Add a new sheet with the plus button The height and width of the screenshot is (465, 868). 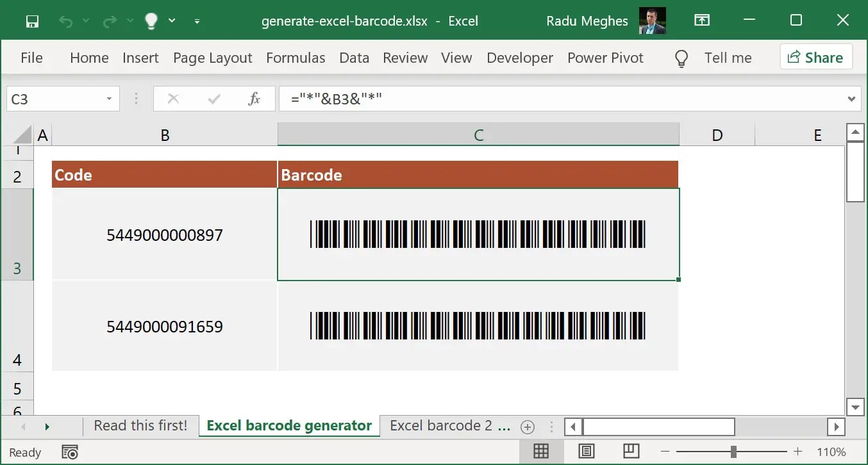(x=527, y=426)
